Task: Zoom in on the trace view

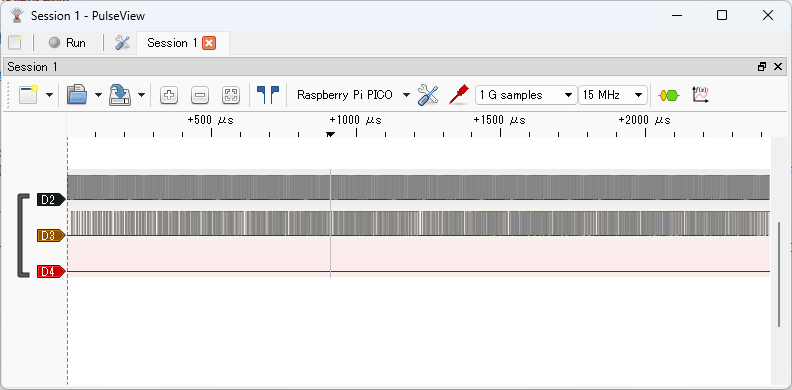Action: coord(169,95)
